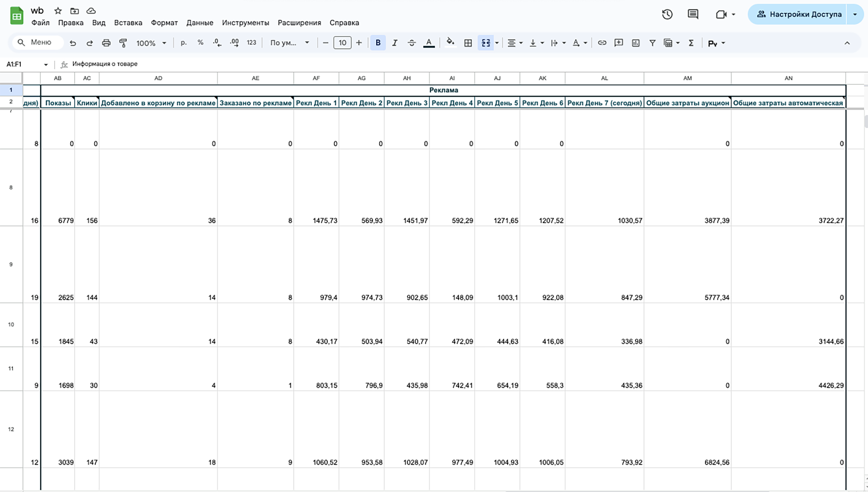Open the Данные menu

(200, 23)
